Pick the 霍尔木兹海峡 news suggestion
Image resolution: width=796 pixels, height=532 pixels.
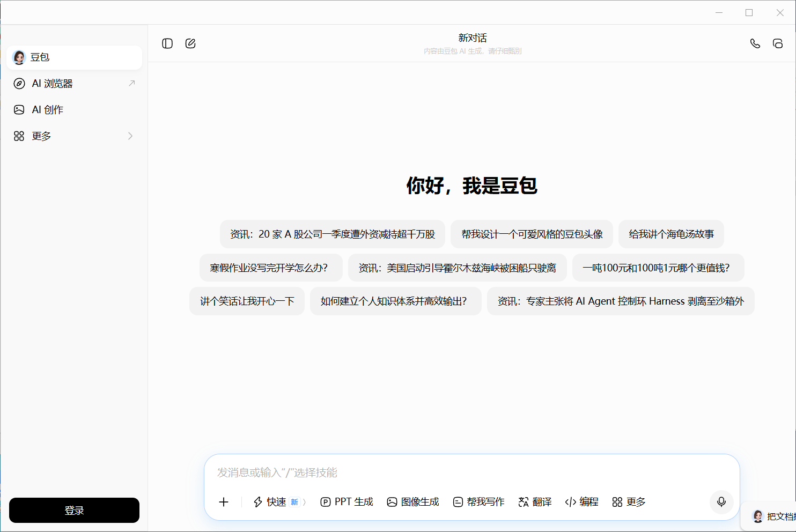[x=458, y=268]
